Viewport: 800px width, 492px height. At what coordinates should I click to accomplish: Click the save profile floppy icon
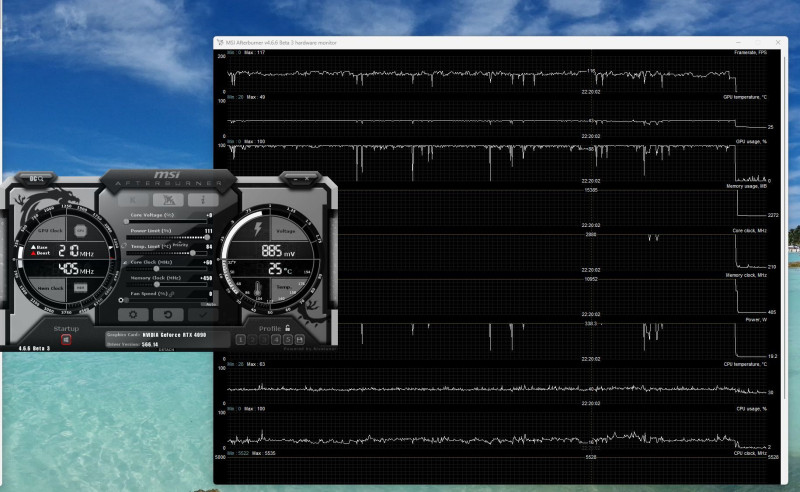(x=299, y=339)
